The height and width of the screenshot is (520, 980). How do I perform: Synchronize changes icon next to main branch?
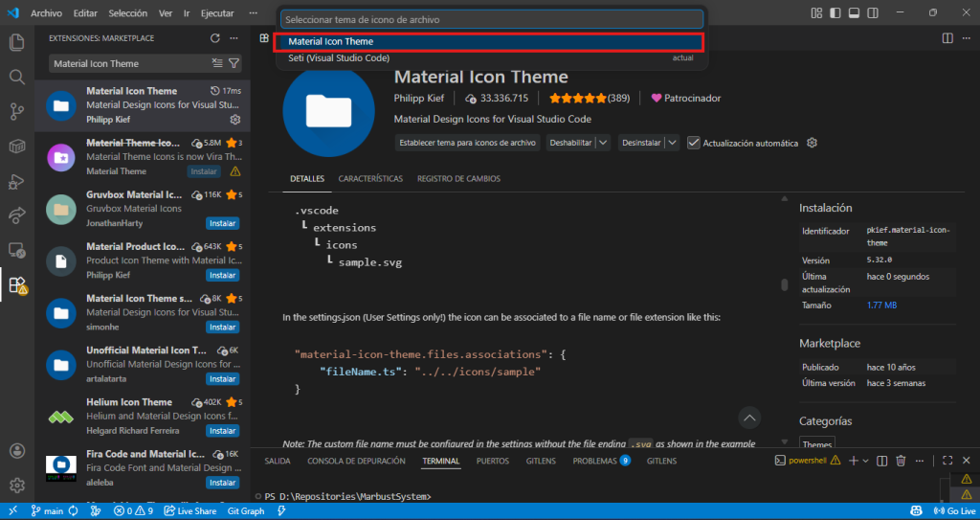tap(73, 510)
